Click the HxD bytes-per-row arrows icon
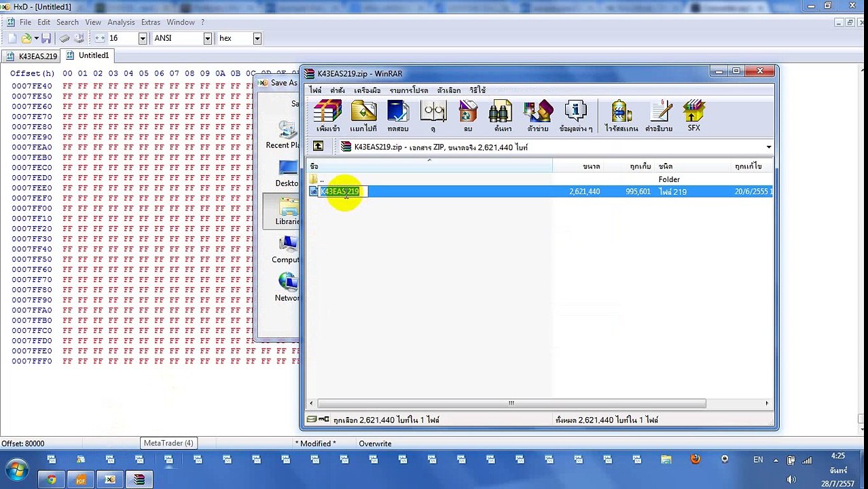Viewport: 868px width, 489px height. pyautogui.click(x=100, y=39)
